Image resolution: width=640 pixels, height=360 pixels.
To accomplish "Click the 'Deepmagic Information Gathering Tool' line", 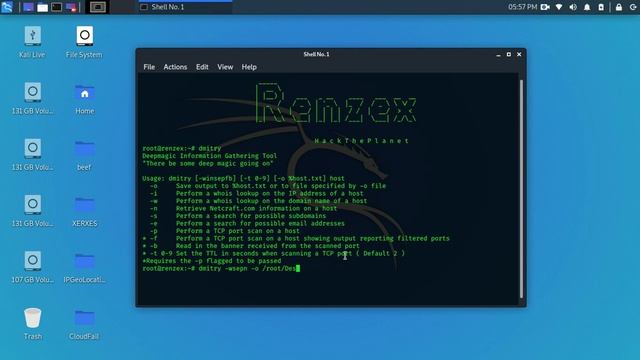I will (209, 156).
